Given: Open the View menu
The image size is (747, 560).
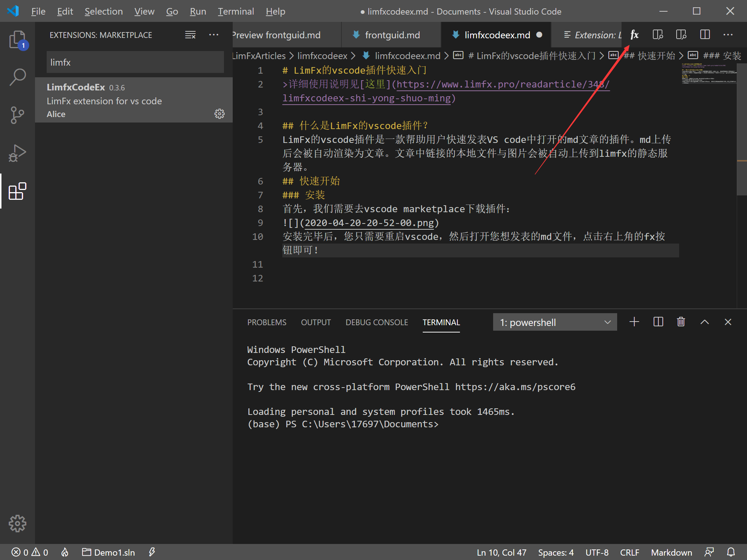Looking at the screenshot, I should pos(144,11).
